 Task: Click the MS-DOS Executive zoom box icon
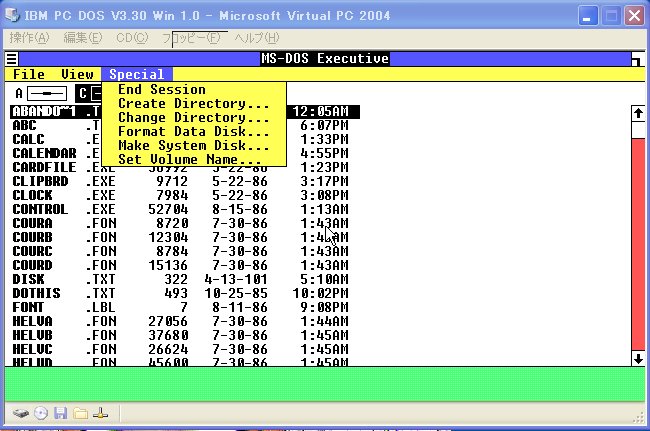click(637, 59)
